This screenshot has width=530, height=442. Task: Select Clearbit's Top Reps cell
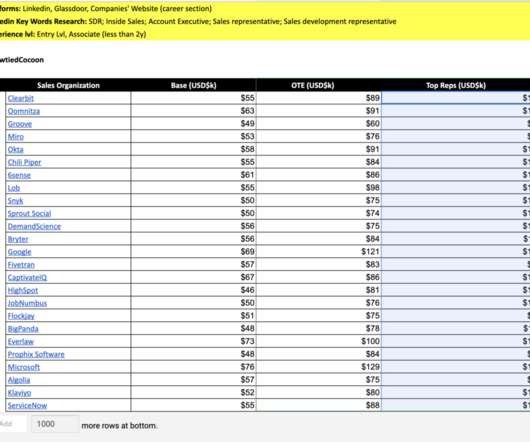coord(456,98)
